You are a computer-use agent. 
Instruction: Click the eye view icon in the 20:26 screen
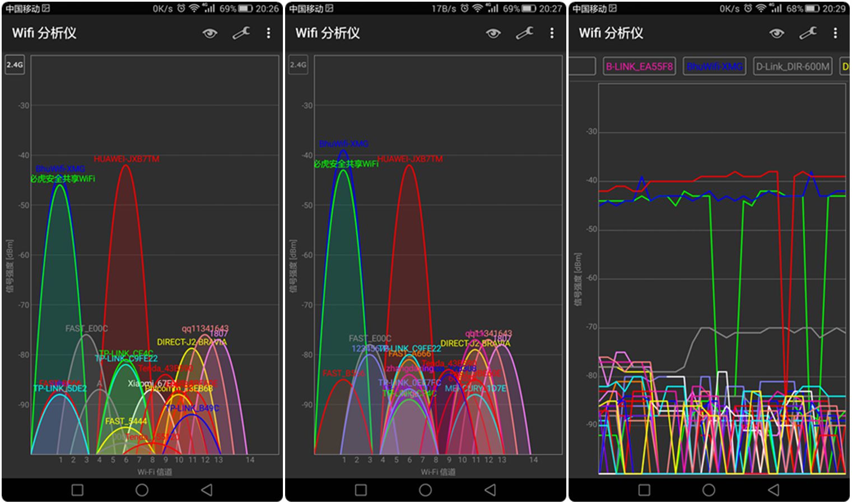coord(209,34)
